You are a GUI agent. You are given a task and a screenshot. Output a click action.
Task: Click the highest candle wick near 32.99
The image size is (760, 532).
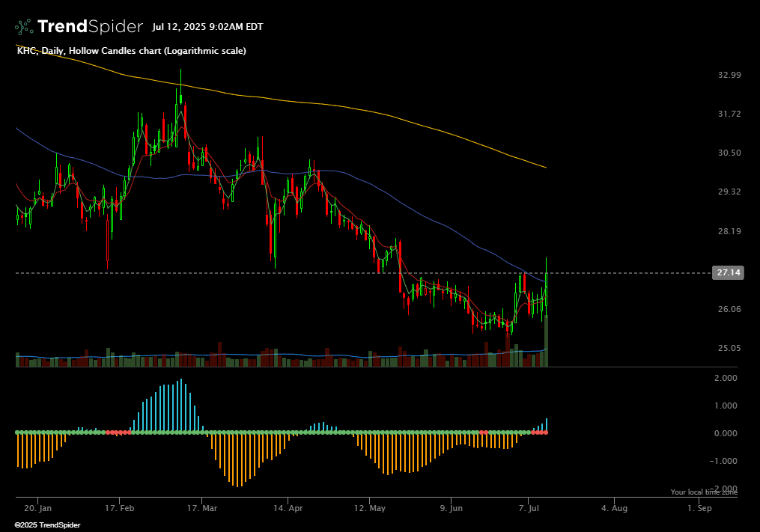pos(180,72)
